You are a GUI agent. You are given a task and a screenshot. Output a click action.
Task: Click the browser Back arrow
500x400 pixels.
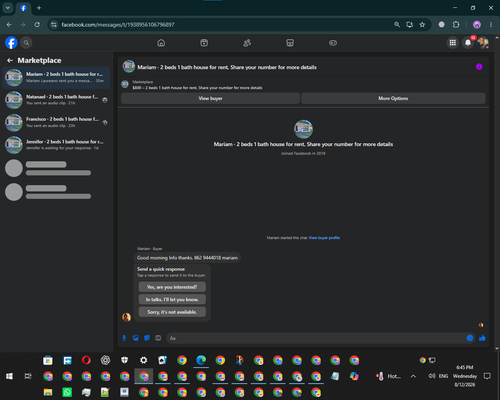(9, 25)
